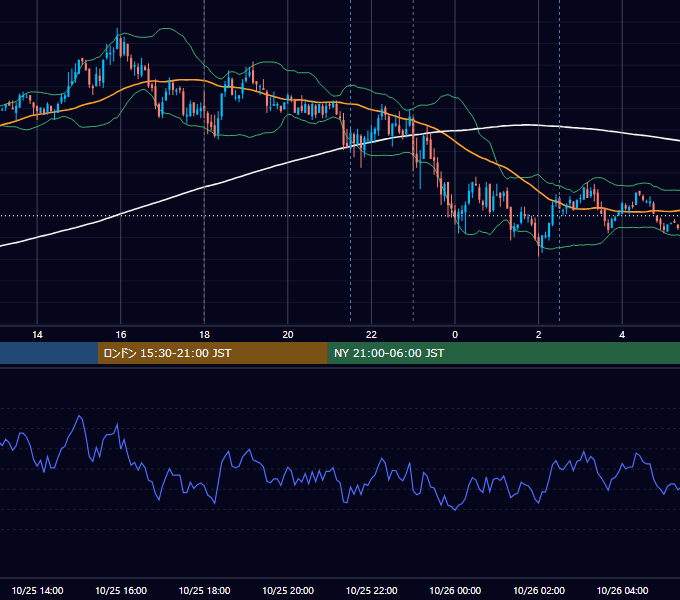Click the hour label 14 on upper axis
Viewport: 680px width, 600px height.
[x=37, y=334]
